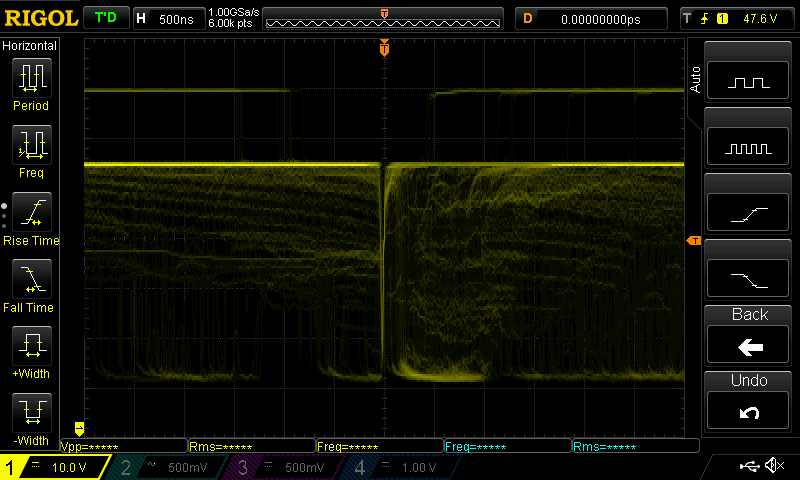Select the multi-pulse square waveform option
Viewport: 800px width, 480px height.
tap(750, 149)
